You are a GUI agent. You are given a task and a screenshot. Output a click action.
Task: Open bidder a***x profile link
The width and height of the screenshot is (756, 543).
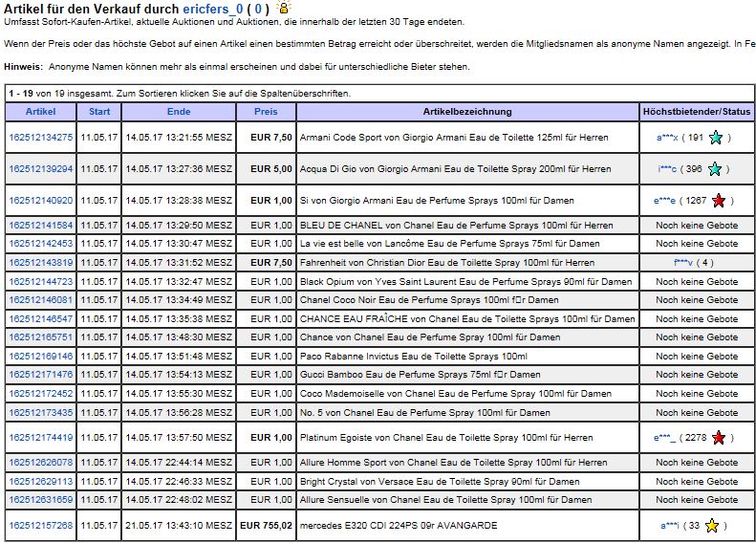pyautogui.click(x=667, y=138)
